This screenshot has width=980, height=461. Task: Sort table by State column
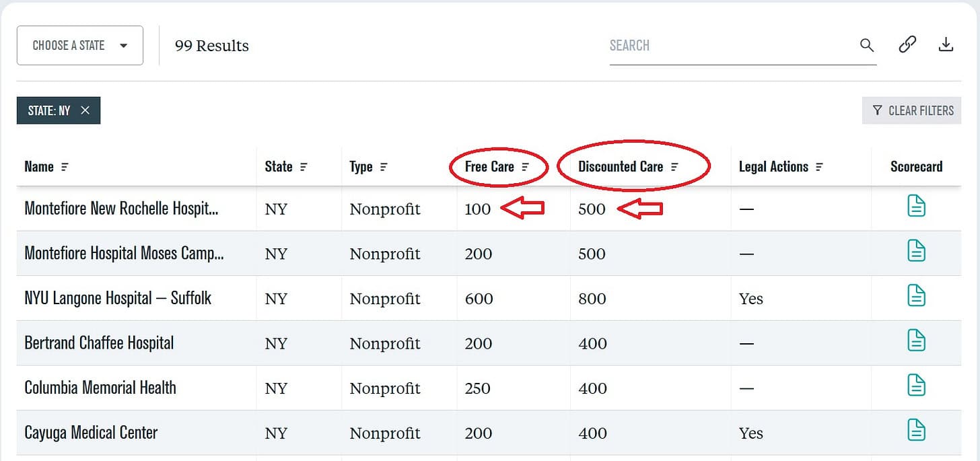304,167
